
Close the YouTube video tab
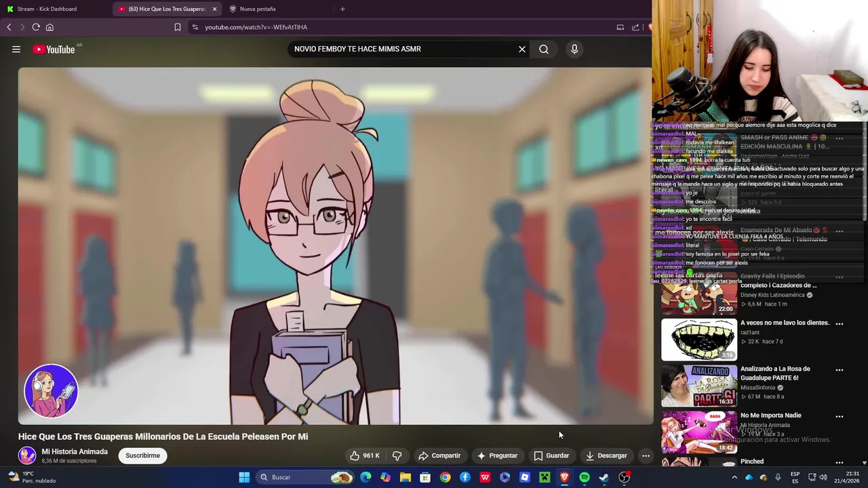pos(215,9)
